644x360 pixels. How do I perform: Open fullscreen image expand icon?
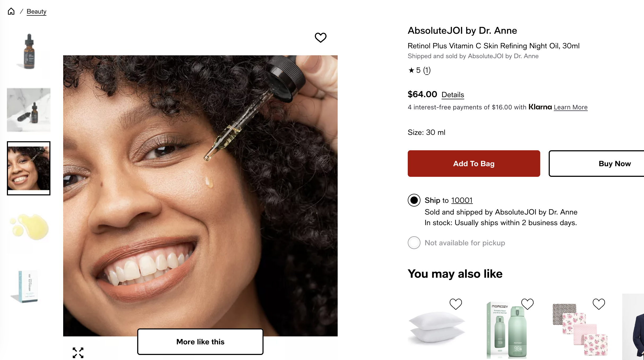78,353
